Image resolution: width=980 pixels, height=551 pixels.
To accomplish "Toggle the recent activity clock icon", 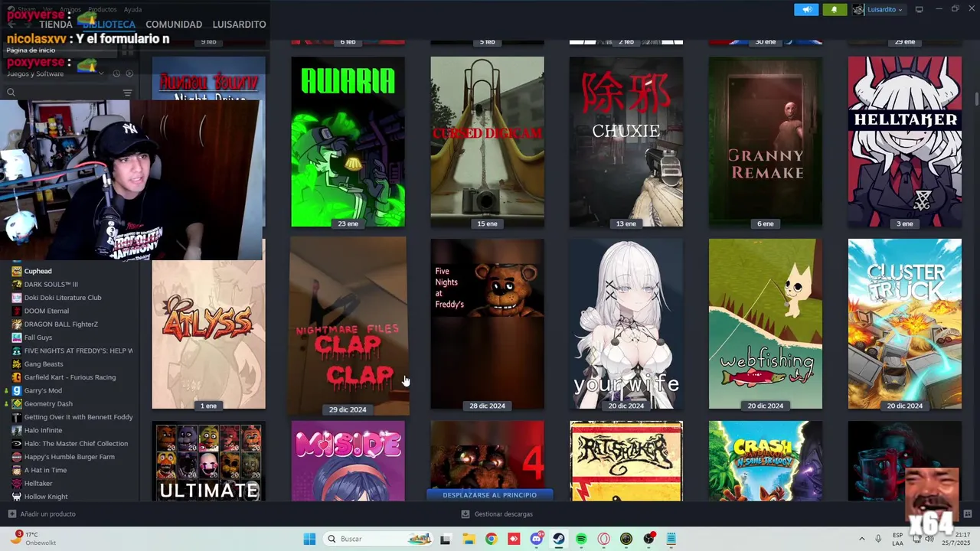I will (116, 73).
